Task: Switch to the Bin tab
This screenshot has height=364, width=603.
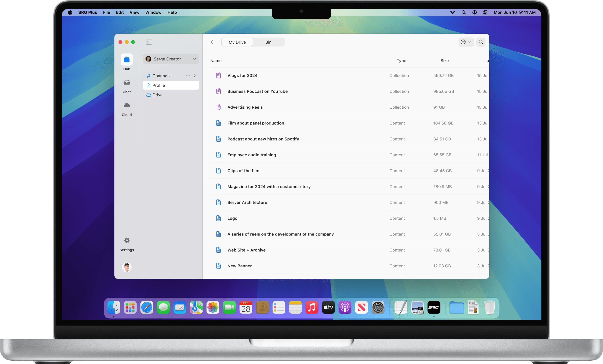Action: (x=268, y=42)
